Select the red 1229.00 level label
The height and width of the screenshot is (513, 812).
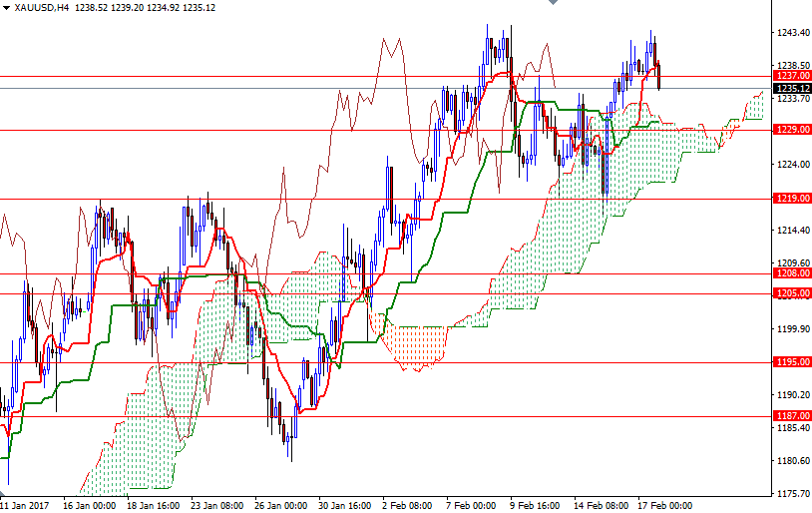click(791, 130)
